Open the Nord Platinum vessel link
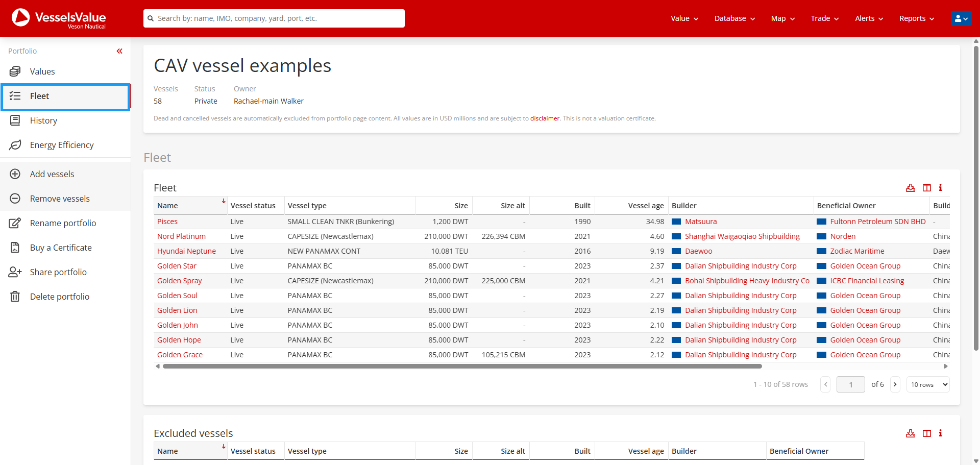 tap(181, 236)
